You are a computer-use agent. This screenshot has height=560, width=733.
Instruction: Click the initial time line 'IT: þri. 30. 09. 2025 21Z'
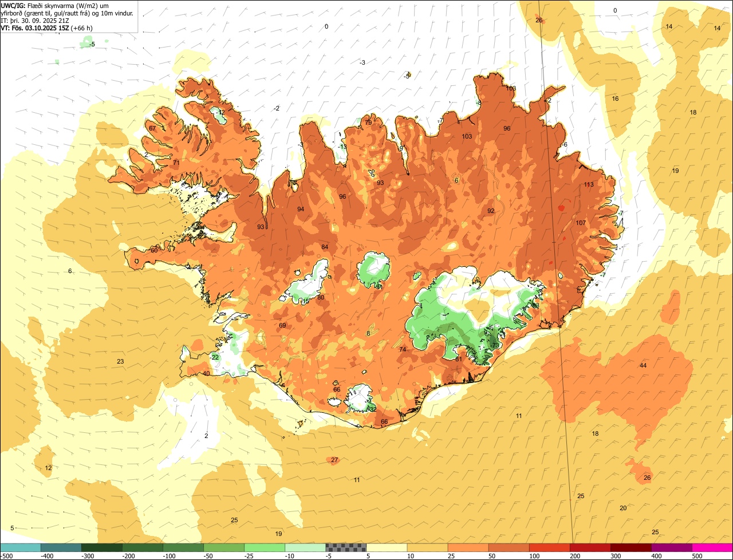(x=36, y=20)
